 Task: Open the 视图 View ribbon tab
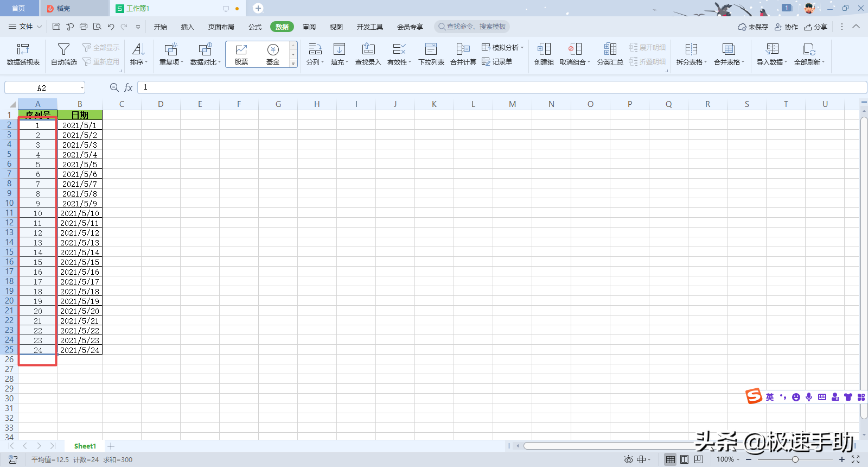pyautogui.click(x=336, y=27)
